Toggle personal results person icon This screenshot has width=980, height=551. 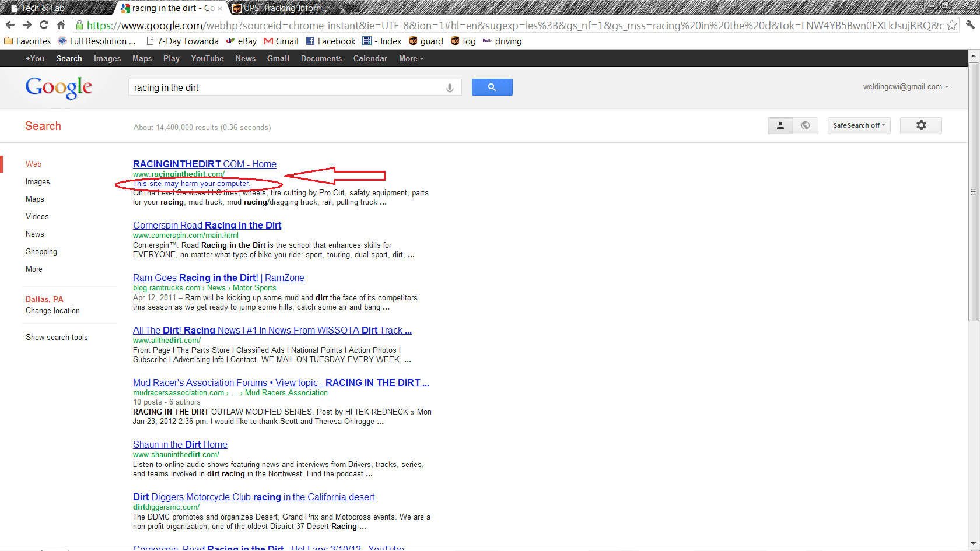coord(780,125)
